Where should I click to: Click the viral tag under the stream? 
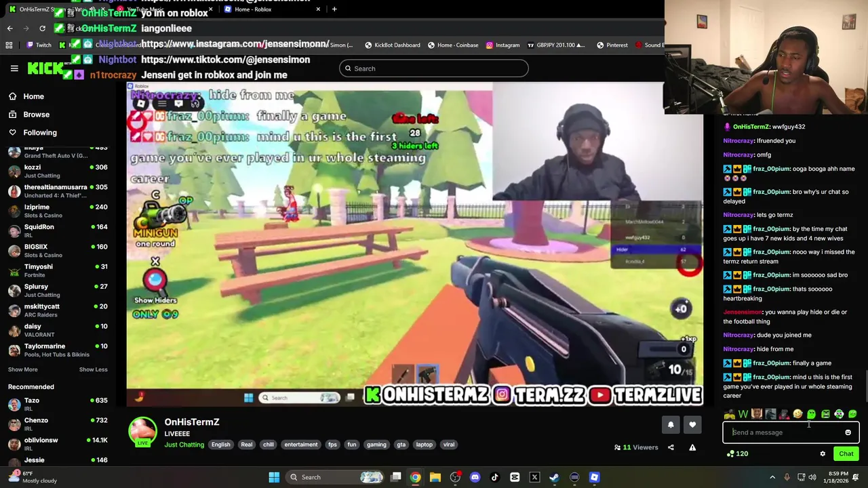[x=449, y=445]
